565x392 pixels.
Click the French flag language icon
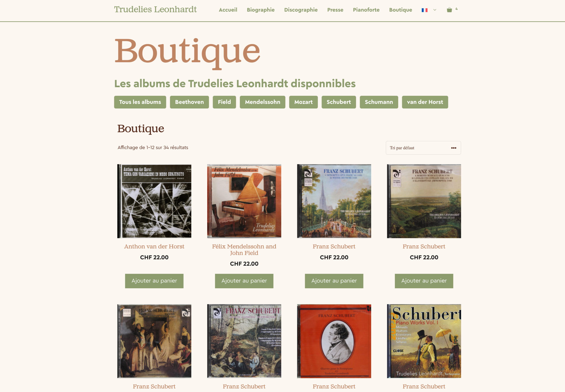pos(424,10)
